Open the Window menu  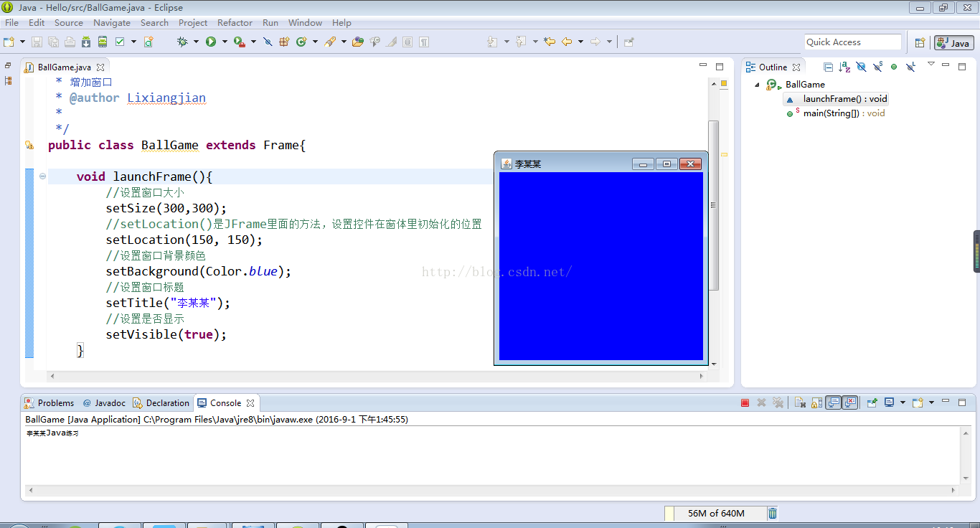[305, 22]
